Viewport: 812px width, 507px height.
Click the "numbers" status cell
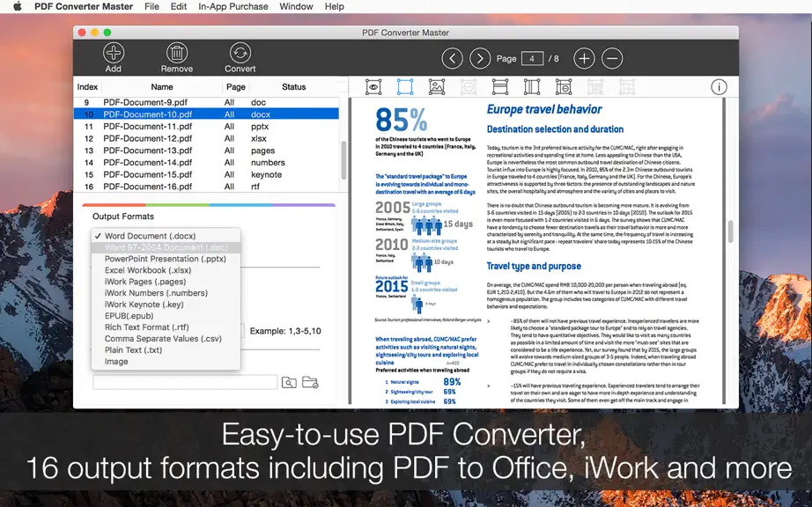tap(268, 163)
